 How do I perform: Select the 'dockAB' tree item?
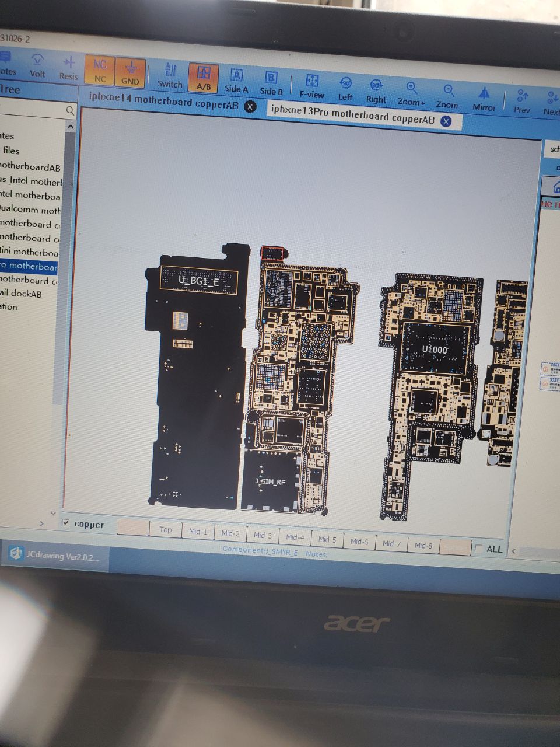coord(21,294)
